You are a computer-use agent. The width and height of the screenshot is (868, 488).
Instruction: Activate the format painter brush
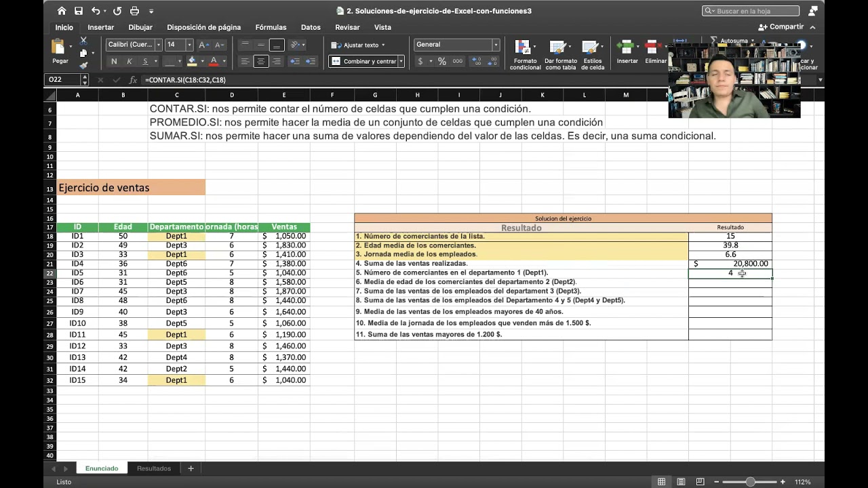click(83, 66)
